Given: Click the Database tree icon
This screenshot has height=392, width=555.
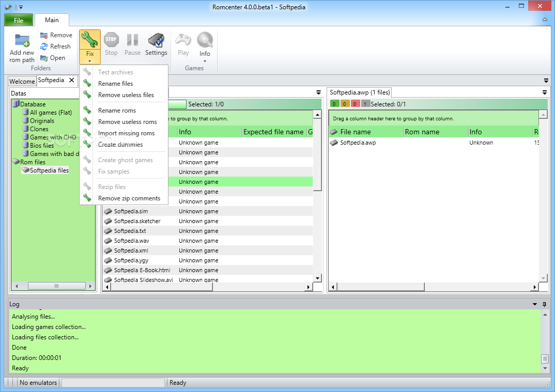Looking at the screenshot, I should tap(16, 104).
